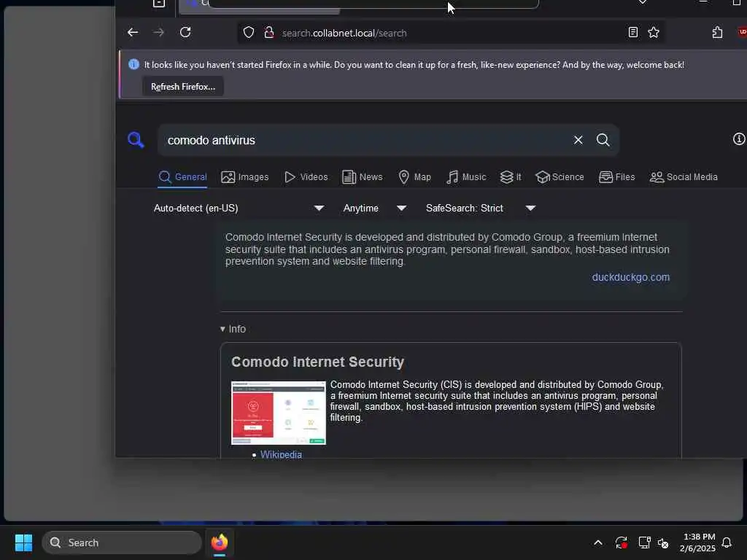
Task: Open the SafeSearch: Strict dropdown
Action: pyautogui.click(x=481, y=208)
